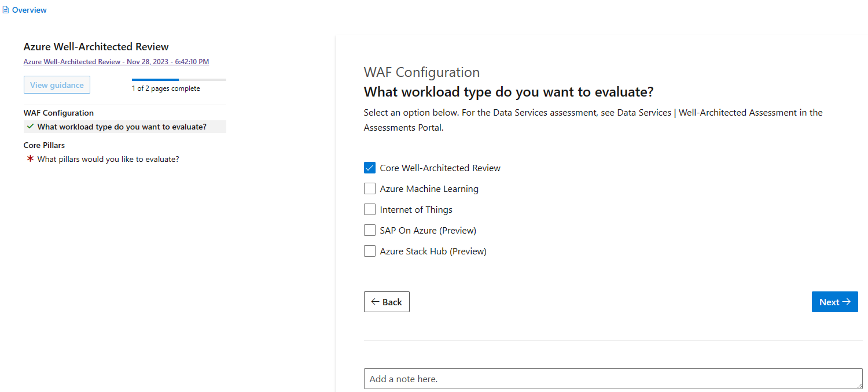
Task: Select the SAP On Azure (Preview) checkbox
Action: point(370,230)
